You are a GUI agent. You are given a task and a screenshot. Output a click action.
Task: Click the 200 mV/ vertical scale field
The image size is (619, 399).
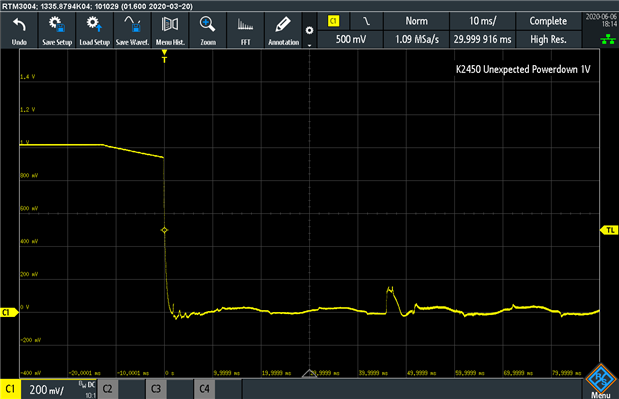pos(47,390)
